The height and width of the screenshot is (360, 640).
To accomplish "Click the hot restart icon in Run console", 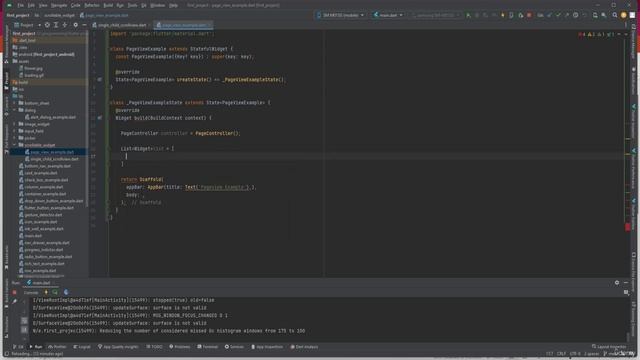I will pyautogui.click(x=55, y=292).
